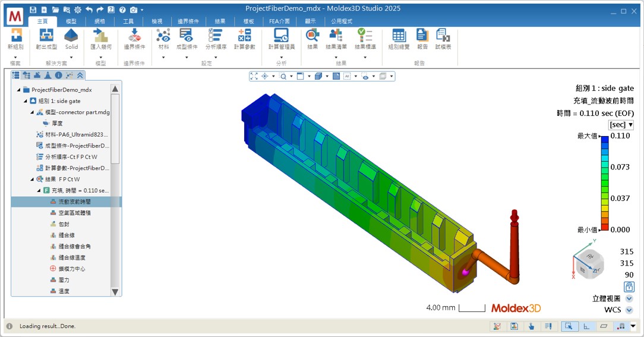644x337 pixels.
Task: Collapse the 組別 1: side gate node
Action: click(26, 100)
